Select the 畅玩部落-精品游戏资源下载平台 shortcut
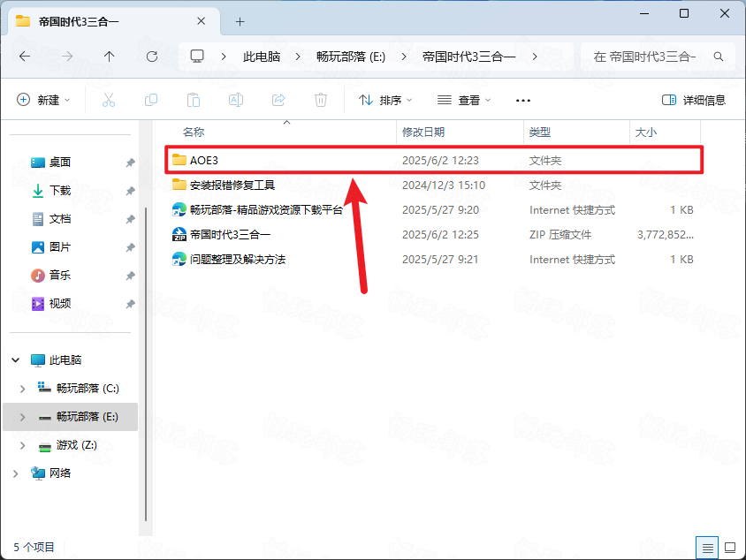The width and height of the screenshot is (746, 560). pyautogui.click(x=266, y=209)
